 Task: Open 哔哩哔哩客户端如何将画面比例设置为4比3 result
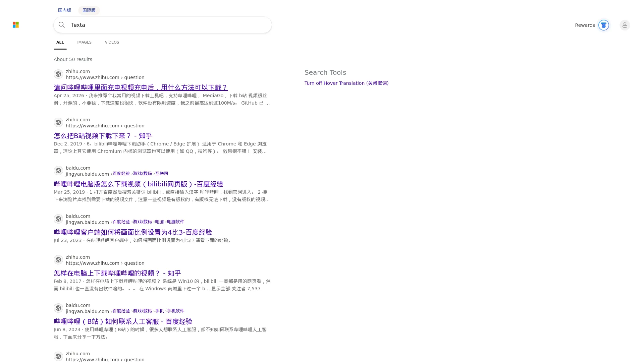pyautogui.click(x=133, y=232)
